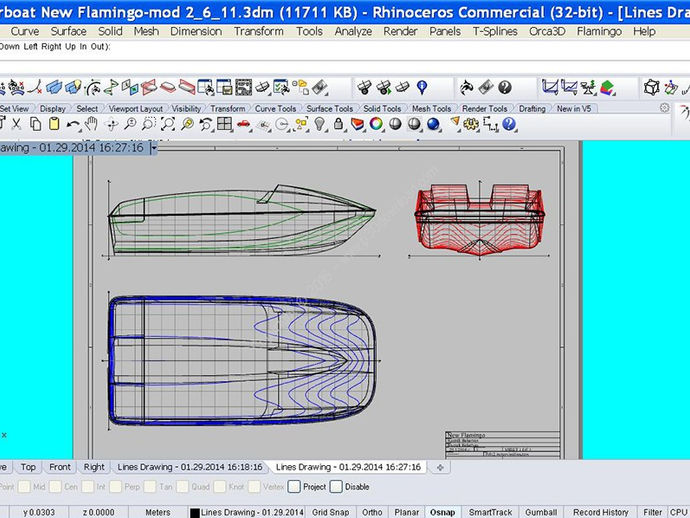The width and height of the screenshot is (690, 518).
Task: Click the Filter status bar button
Action: coord(652,512)
